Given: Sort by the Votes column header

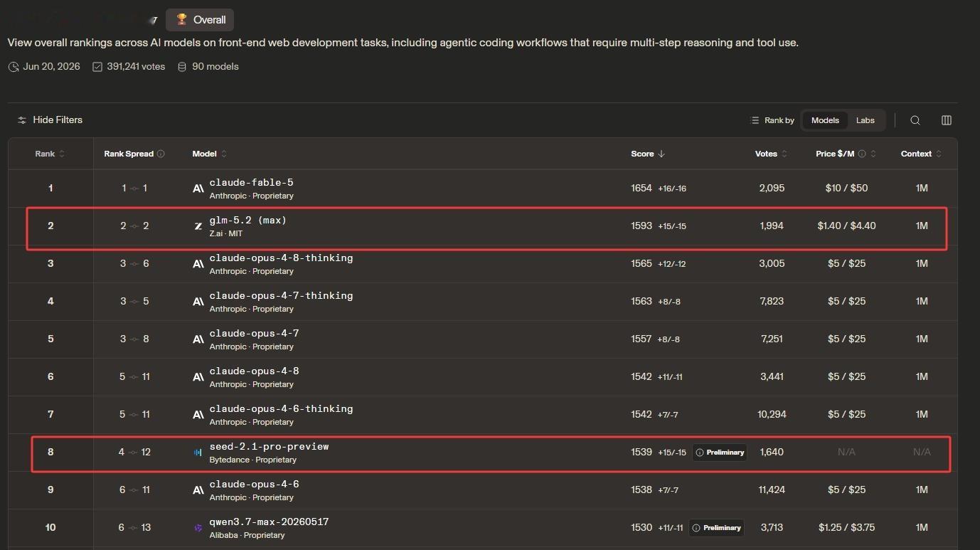Looking at the screenshot, I should (771, 154).
